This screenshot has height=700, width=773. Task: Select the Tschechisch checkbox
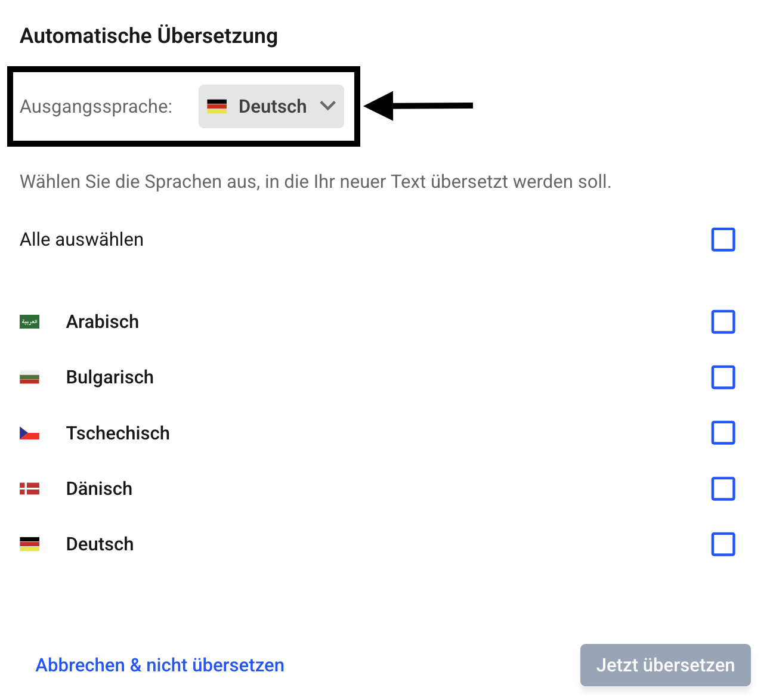click(723, 433)
